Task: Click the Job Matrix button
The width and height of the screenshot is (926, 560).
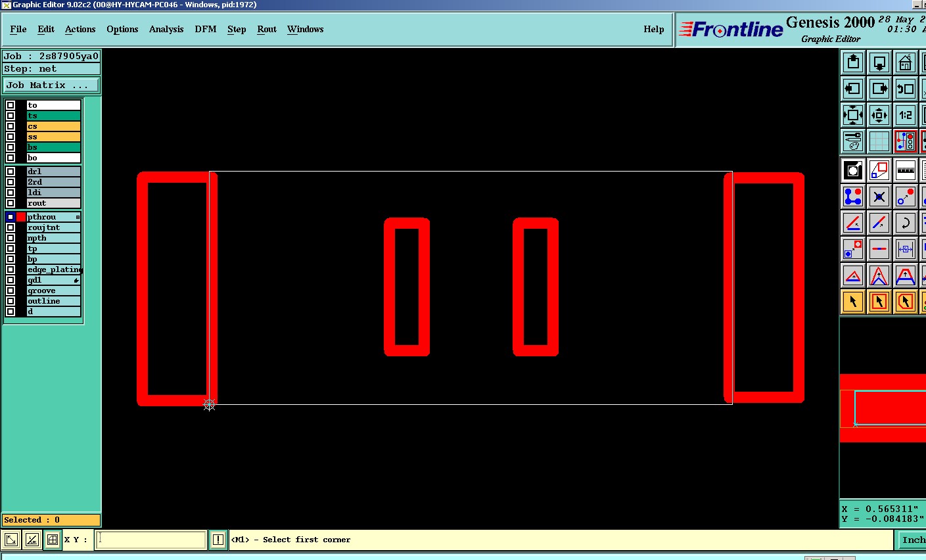Action: tap(51, 85)
